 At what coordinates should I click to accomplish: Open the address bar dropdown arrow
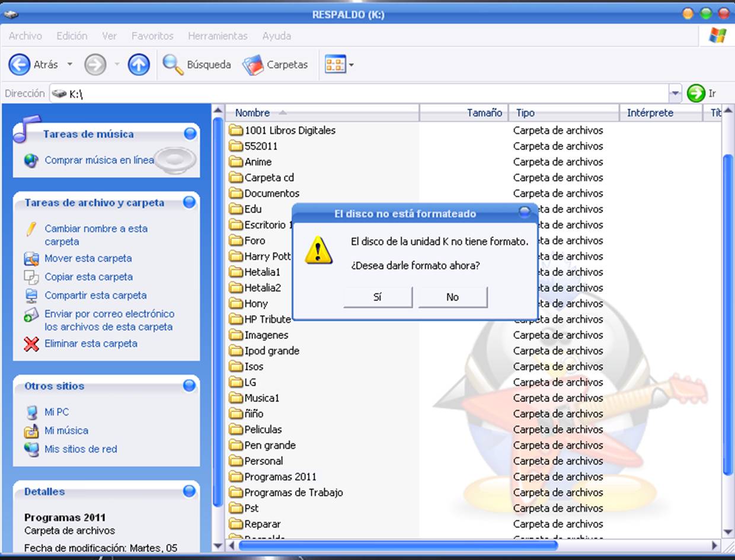click(x=675, y=94)
